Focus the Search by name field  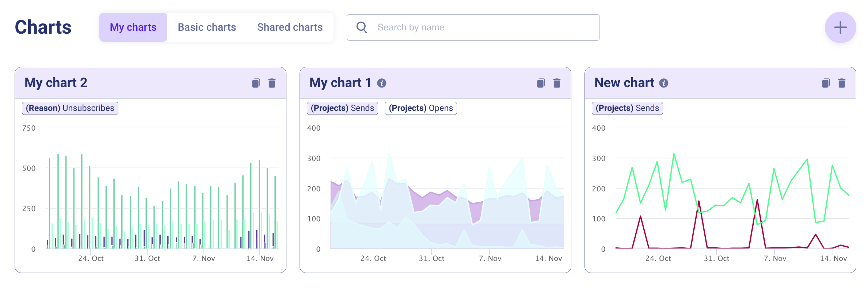click(x=482, y=27)
